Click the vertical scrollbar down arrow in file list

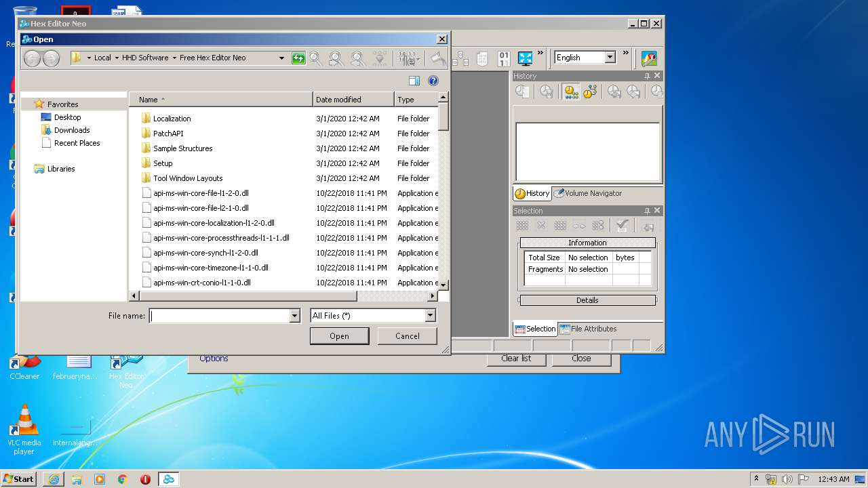click(443, 285)
